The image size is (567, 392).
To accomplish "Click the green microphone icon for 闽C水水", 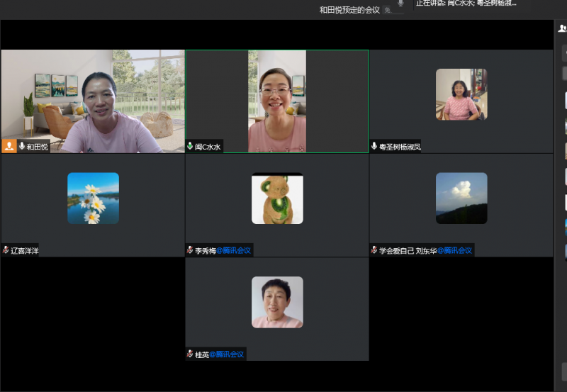I will pos(190,147).
